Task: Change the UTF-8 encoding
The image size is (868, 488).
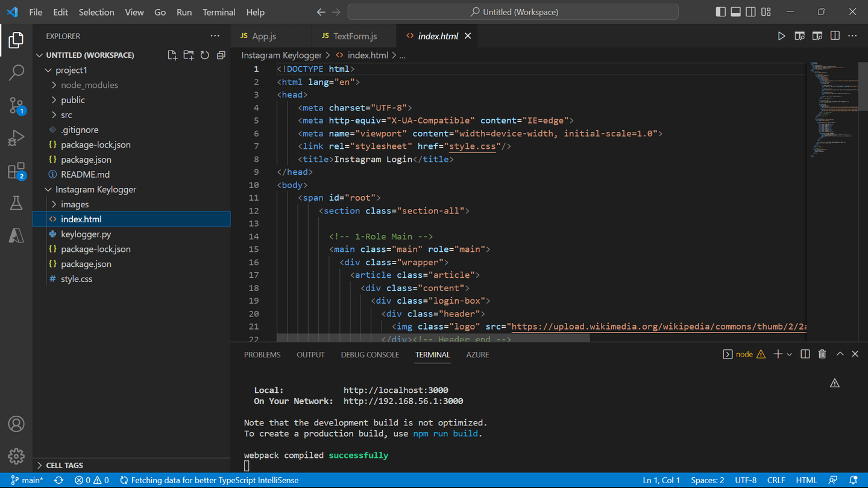Action: (746, 480)
